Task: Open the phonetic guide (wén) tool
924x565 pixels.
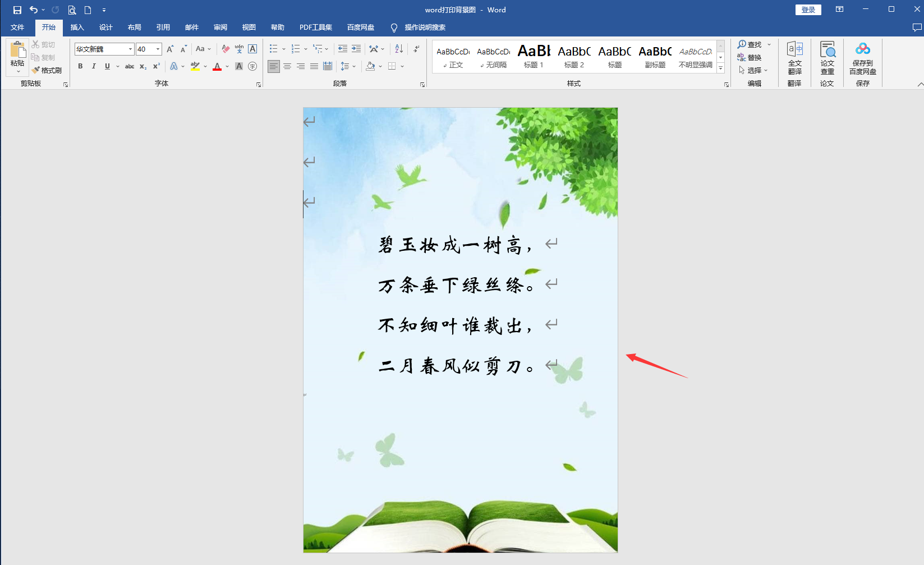Action: pyautogui.click(x=239, y=49)
